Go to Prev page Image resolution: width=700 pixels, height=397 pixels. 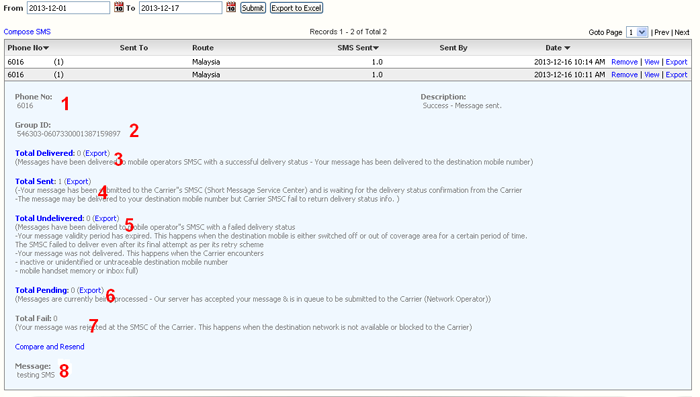coord(662,32)
